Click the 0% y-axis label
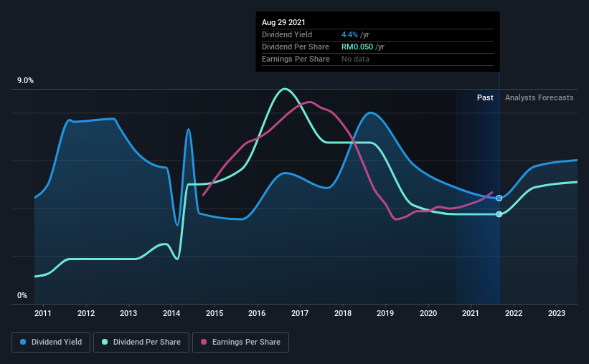Screen dimensions: 589x364 (22, 296)
